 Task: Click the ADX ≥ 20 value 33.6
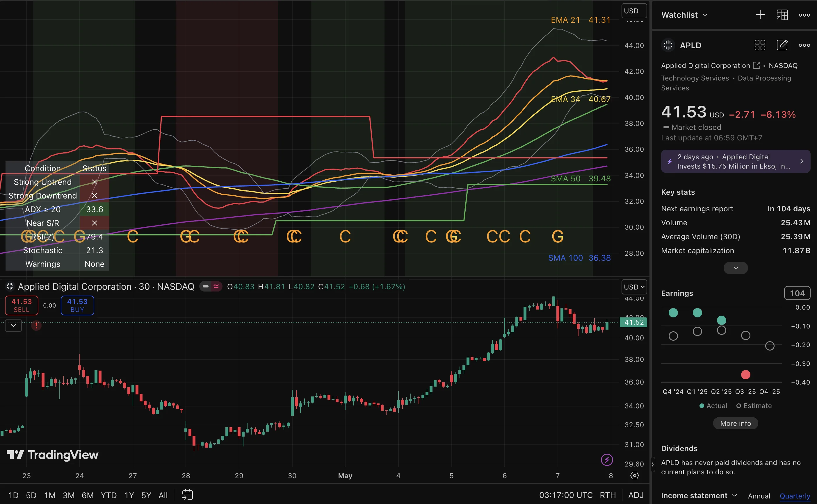pos(94,209)
